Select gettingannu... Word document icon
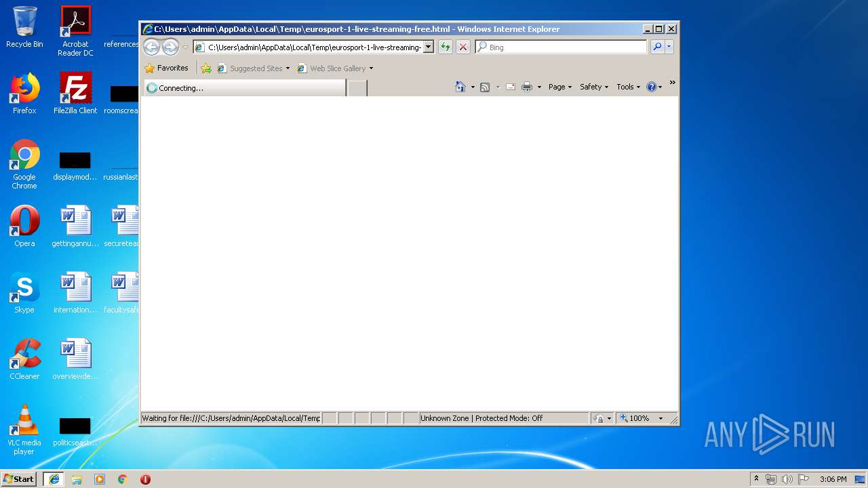The height and width of the screenshot is (488, 868). click(75, 226)
